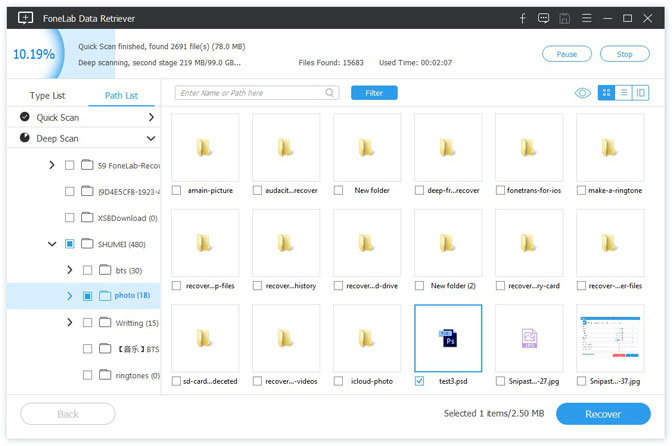This screenshot has height=446, width=672.
Task: Click the FoneLab app logo icon
Action: [25, 18]
